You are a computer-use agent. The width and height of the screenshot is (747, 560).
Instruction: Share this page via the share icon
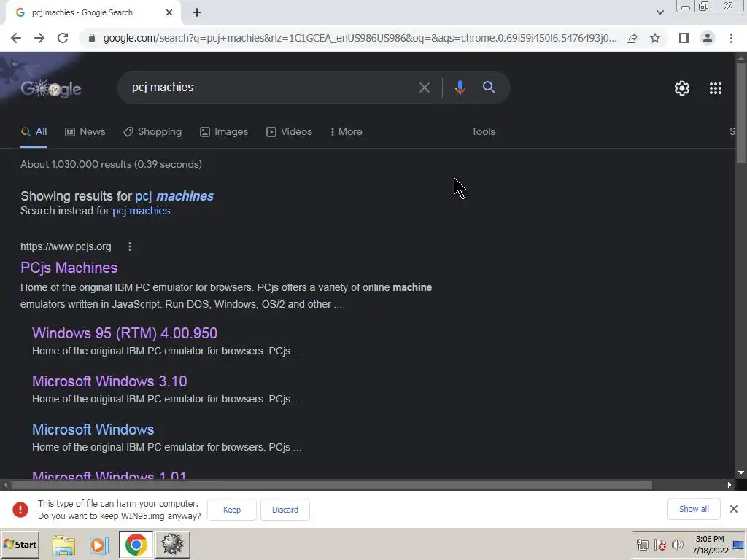[x=632, y=38]
